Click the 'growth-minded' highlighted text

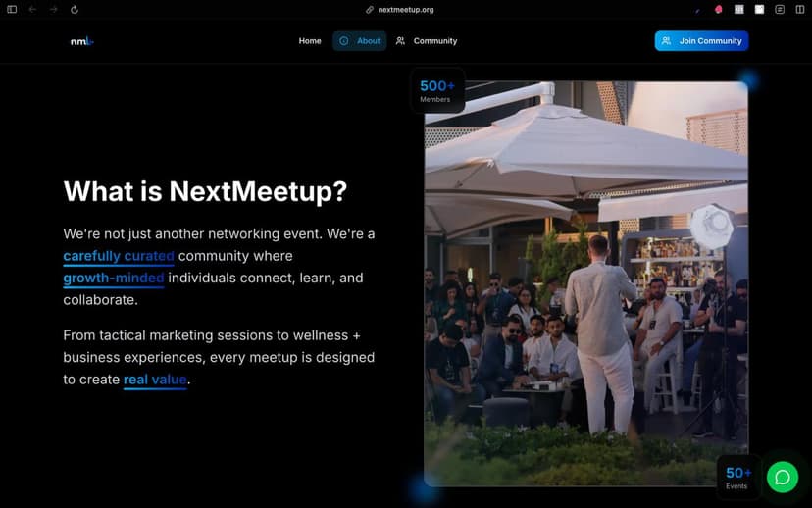(114, 279)
